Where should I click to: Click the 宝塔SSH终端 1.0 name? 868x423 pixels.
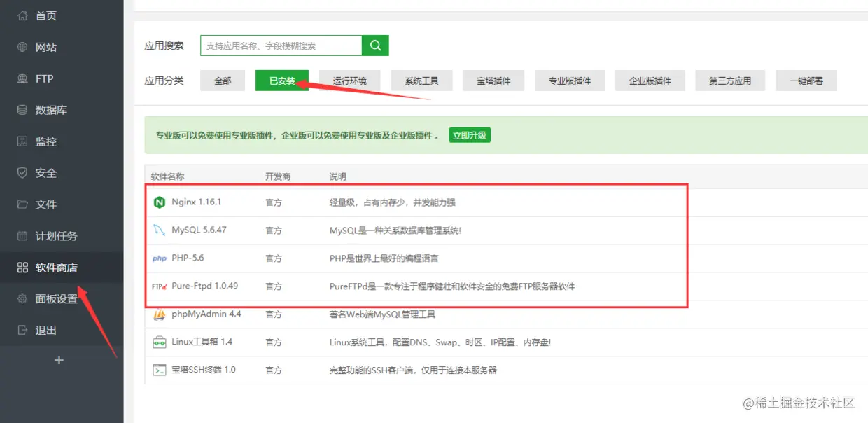pos(204,370)
